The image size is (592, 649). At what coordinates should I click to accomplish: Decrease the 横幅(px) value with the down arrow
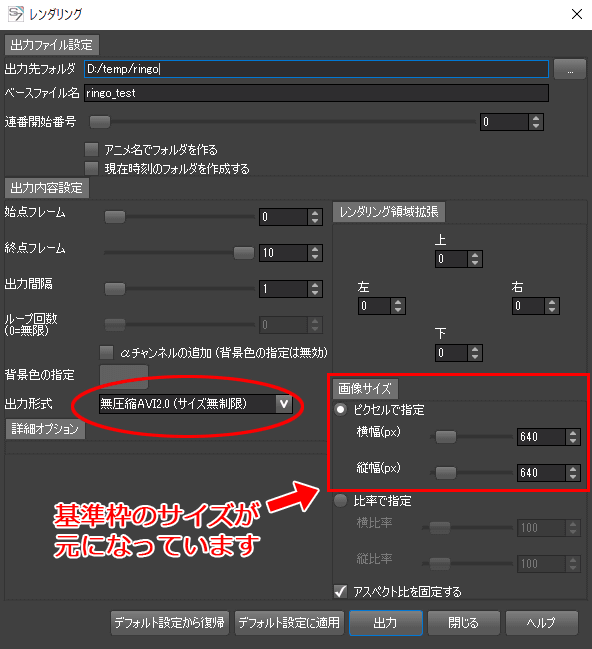coord(573,441)
